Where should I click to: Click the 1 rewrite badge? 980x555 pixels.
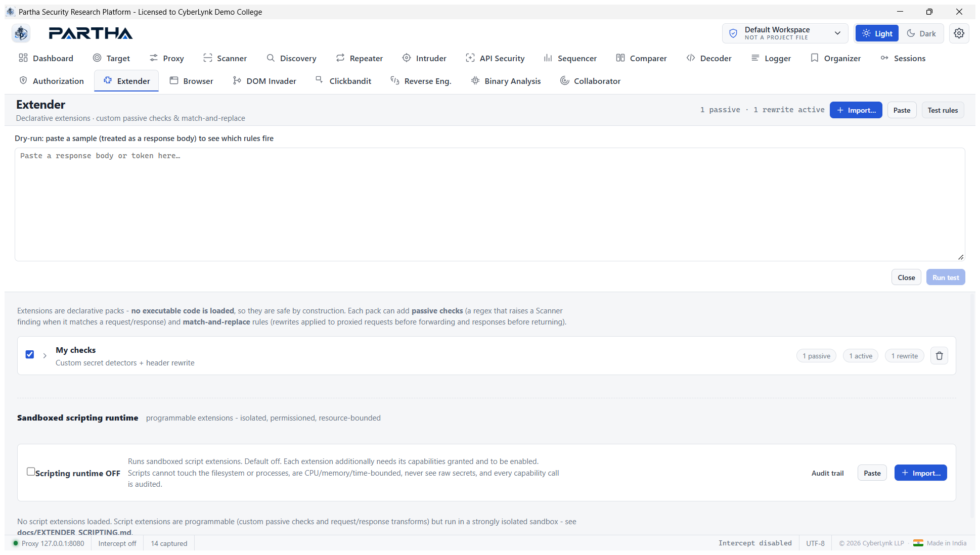(x=905, y=356)
